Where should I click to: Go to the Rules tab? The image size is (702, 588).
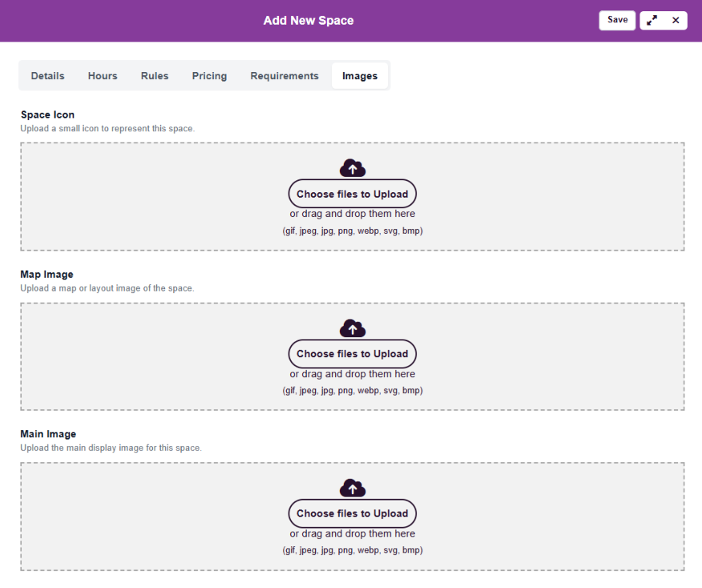155,76
